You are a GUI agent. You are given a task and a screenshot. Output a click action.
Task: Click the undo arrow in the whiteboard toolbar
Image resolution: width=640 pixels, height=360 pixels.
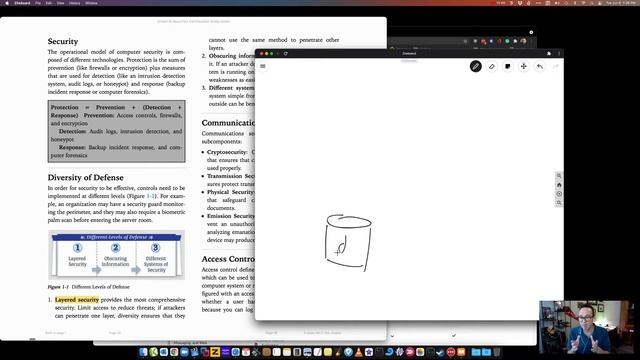(540, 66)
